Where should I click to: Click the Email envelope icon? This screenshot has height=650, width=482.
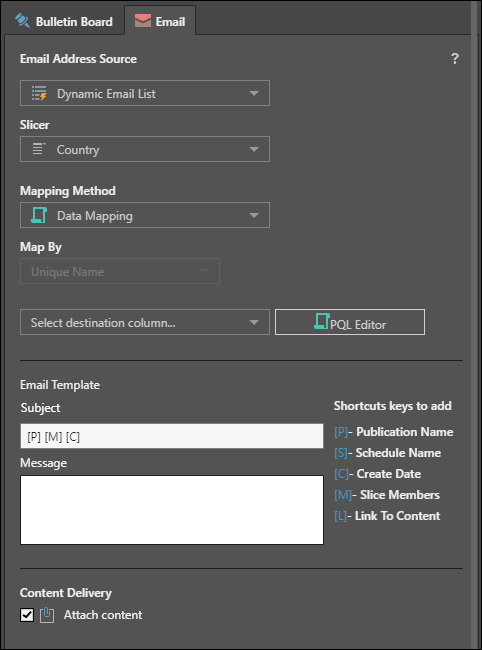143,21
